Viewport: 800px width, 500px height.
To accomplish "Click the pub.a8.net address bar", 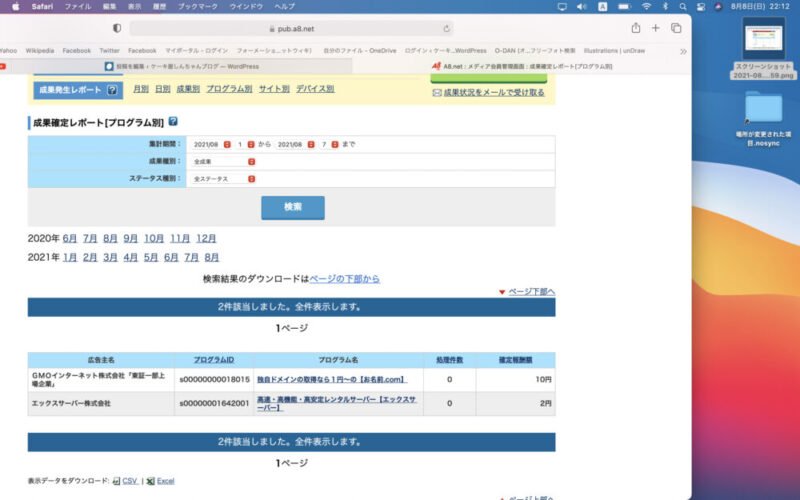I will tap(290, 28).
